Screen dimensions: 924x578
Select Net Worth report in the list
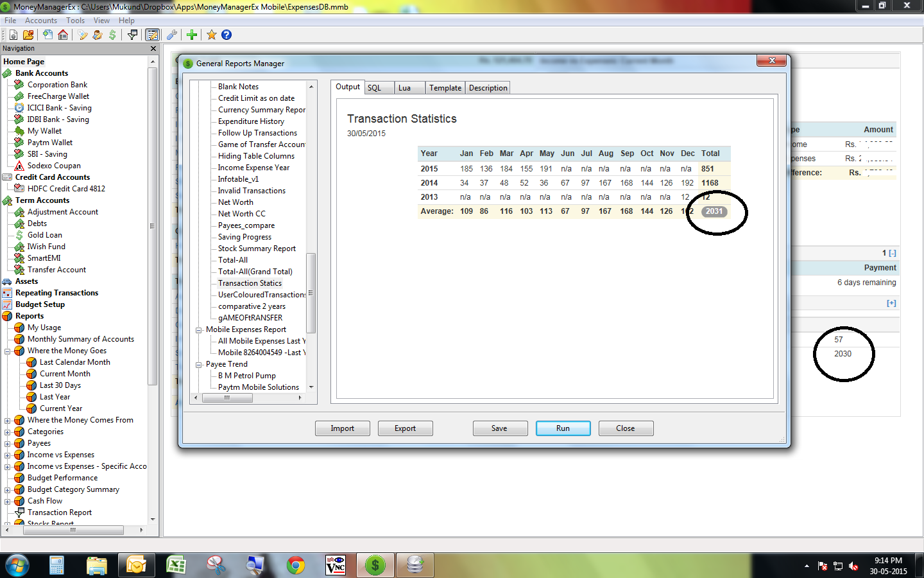[235, 202]
